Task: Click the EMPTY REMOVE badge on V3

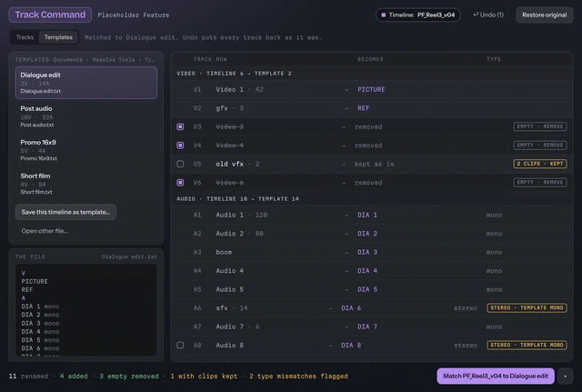Action: 540,126
